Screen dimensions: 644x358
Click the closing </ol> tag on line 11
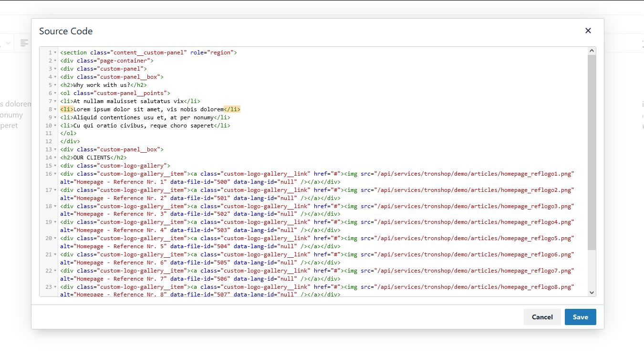68,134
